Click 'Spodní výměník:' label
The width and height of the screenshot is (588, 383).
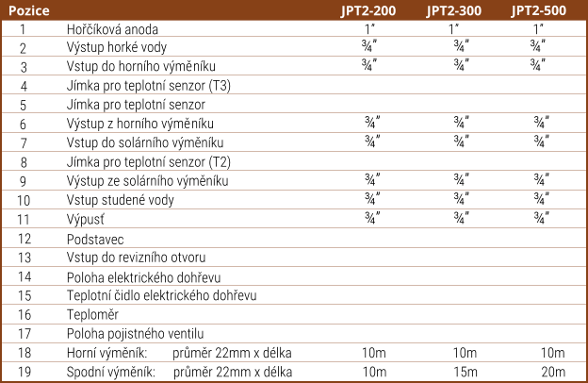point(111,373)
